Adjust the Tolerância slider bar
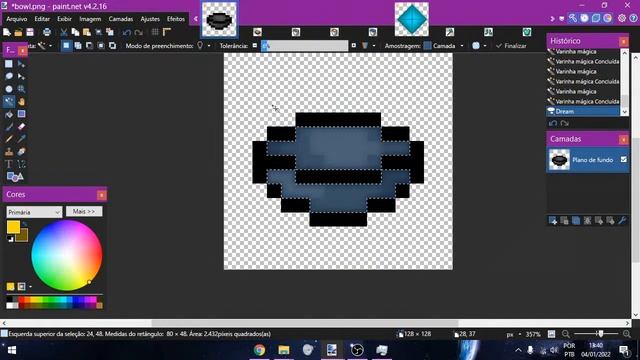Screen dimensions: 640x360 [304, 46]
